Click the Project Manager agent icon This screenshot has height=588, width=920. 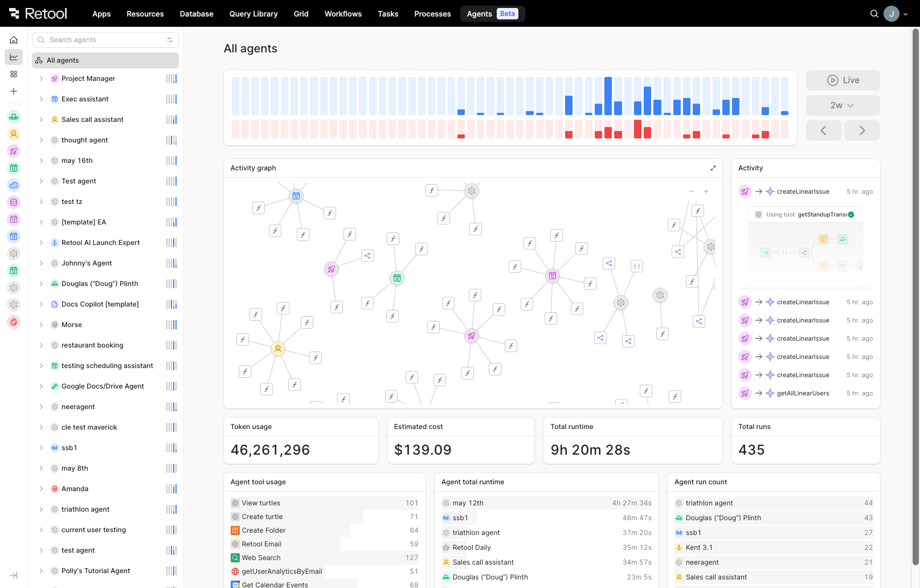[55, 79]
